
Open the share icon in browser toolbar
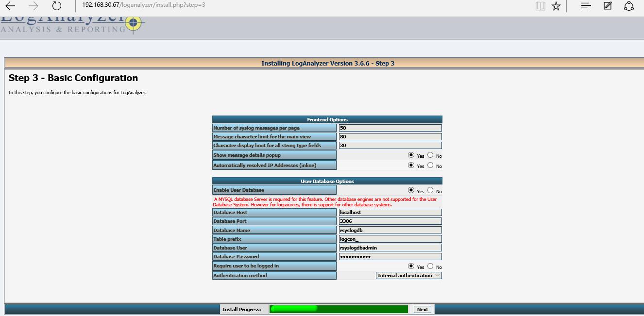click(629, 6)
